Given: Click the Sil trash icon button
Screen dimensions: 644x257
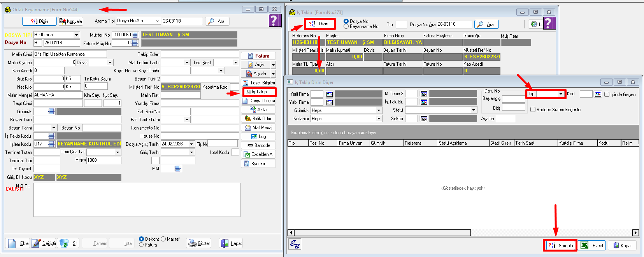Looking at the screenshot, I should [69, 243].
